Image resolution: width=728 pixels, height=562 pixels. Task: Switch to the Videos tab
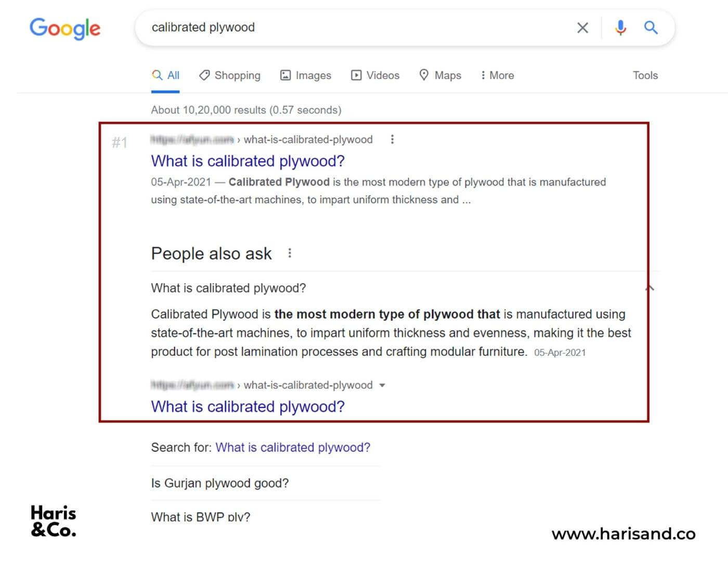pyautogui.click(x=375, y=75)
